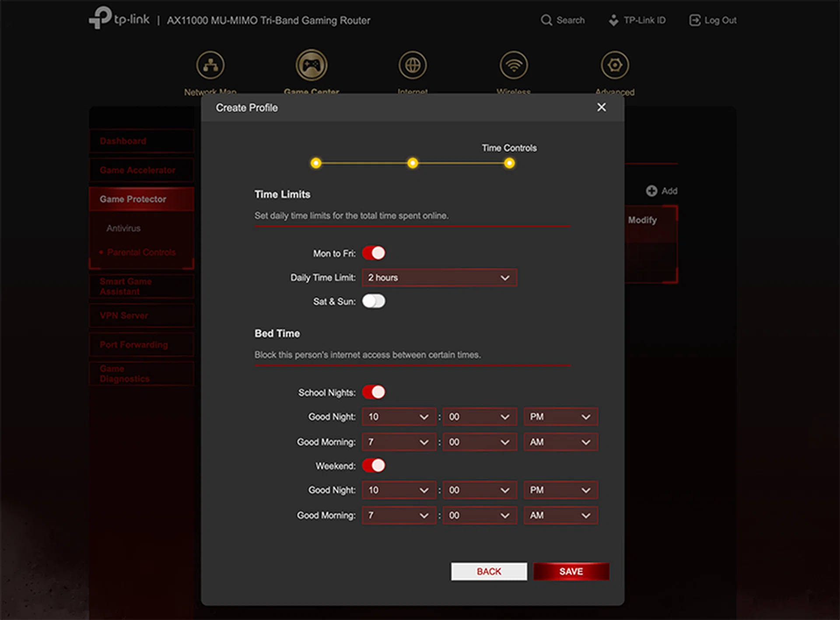Open the Network Map icon
Viewport: 840px width, 620px height.
coord(210,65)
